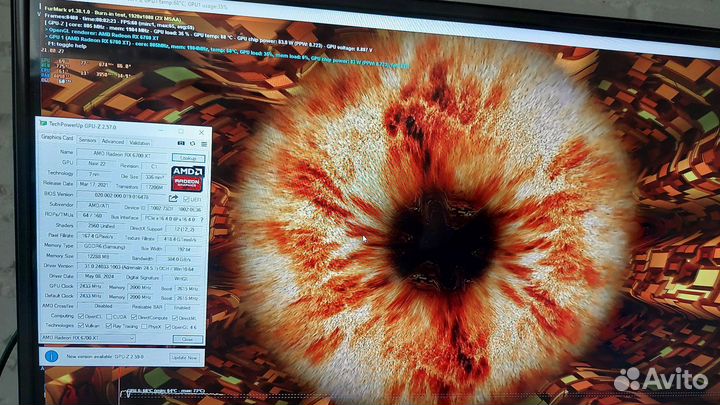Click the Revision value C1
The height and width of the screenshot is (405, 720).
tap(155, 166)
